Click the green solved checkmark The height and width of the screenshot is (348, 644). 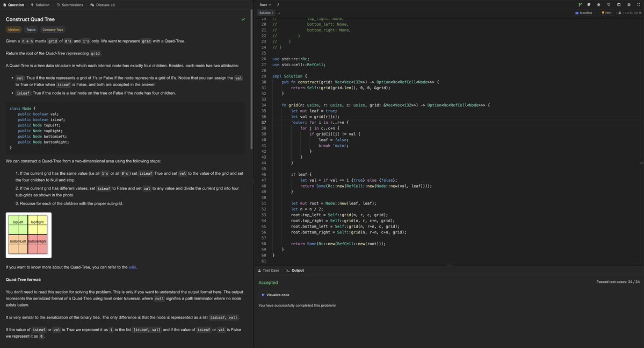pyautogui.click(x=243, y=19)
